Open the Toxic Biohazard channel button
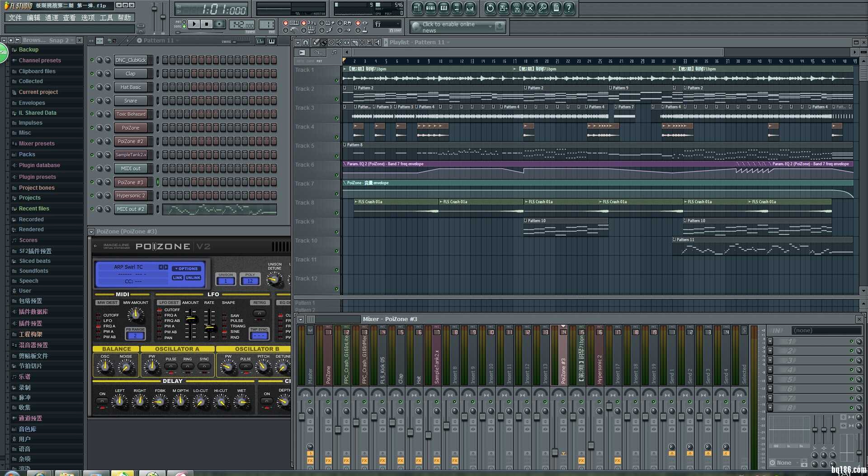This screenshot has height=476, width=868. click(x=131, y=114)
